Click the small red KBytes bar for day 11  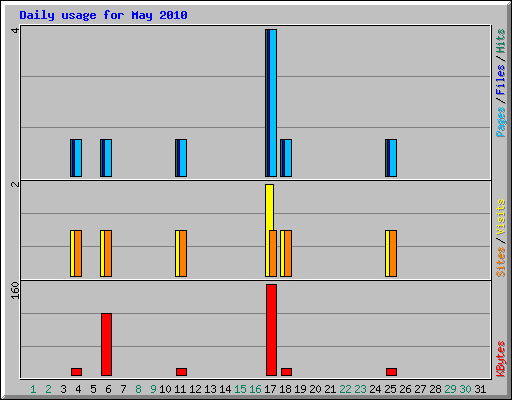point(181,372)
